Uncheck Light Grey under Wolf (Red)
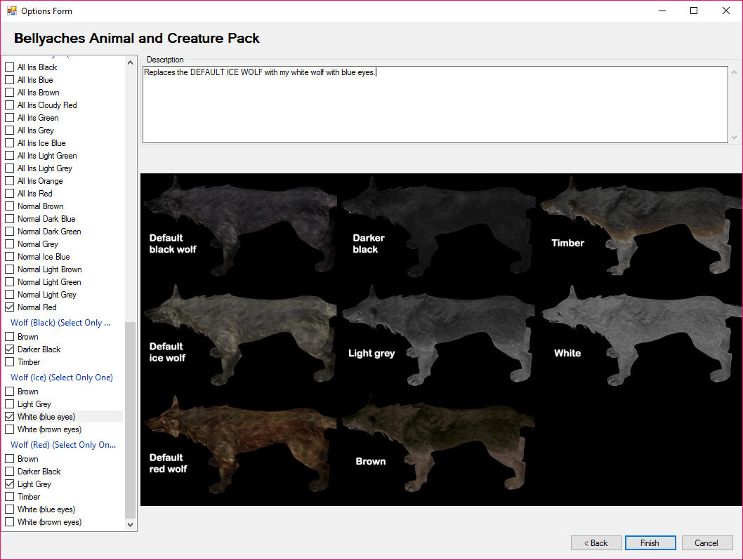Viewport: 743px width, 560px height. coord(9,484)
